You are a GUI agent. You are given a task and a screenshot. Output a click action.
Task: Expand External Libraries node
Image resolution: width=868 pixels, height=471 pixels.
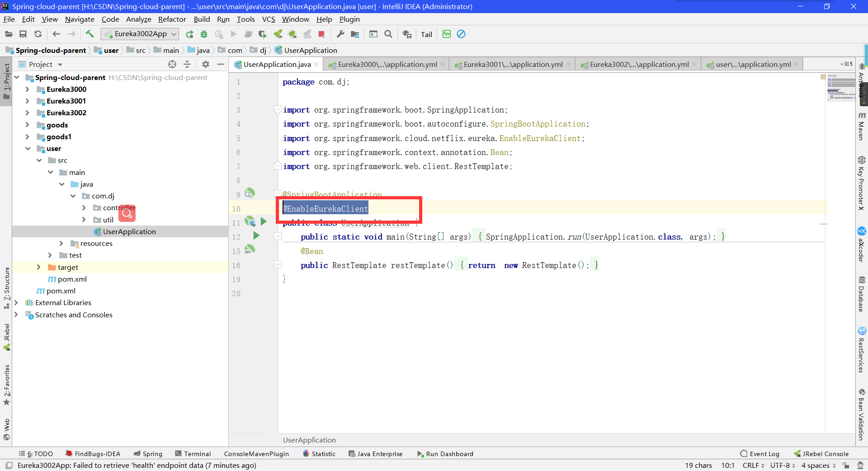16,302
